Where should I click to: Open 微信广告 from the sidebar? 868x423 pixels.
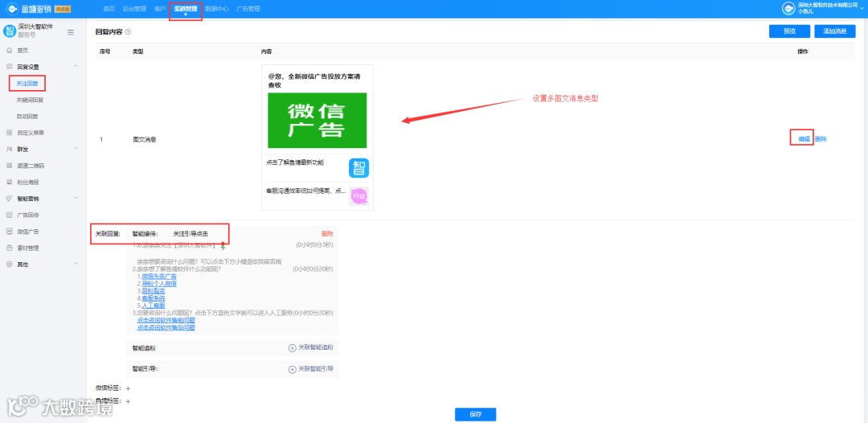click(27, 232)
